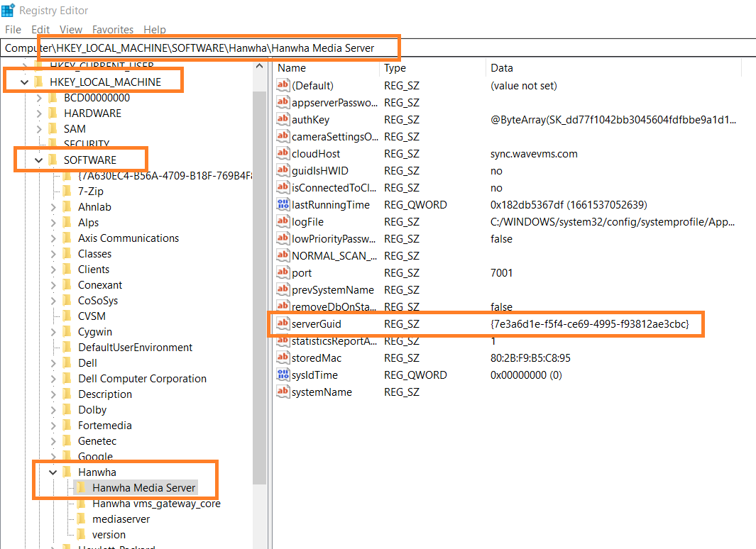Click the Genetec folder icon
This screenshot has width=756, height=549.
67,441
